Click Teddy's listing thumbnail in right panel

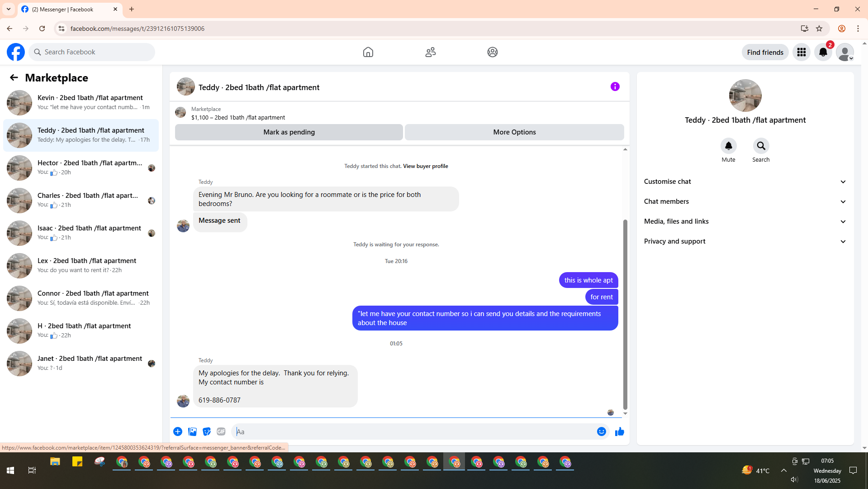click(x=745, y=96)
